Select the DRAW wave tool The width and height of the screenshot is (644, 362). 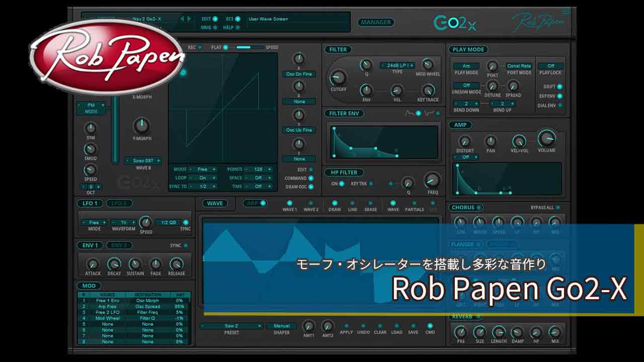pyautogui.click(x=335, y=203)
